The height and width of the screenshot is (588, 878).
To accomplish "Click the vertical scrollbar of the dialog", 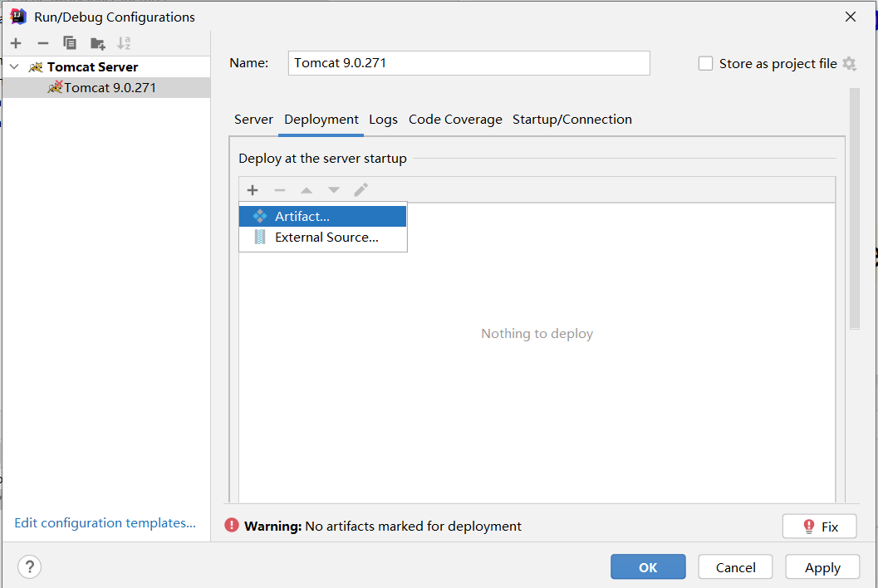I will [x=854, y=208].
